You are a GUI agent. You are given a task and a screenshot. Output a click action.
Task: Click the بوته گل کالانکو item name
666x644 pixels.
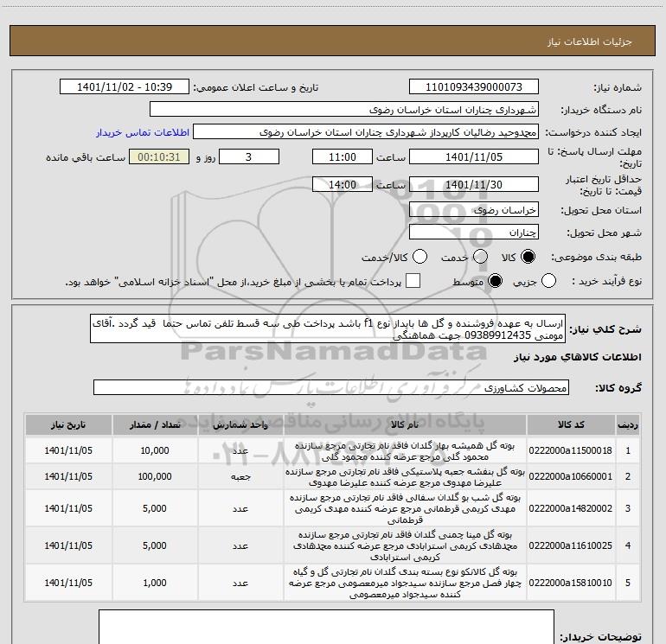[x=405, y=583]
